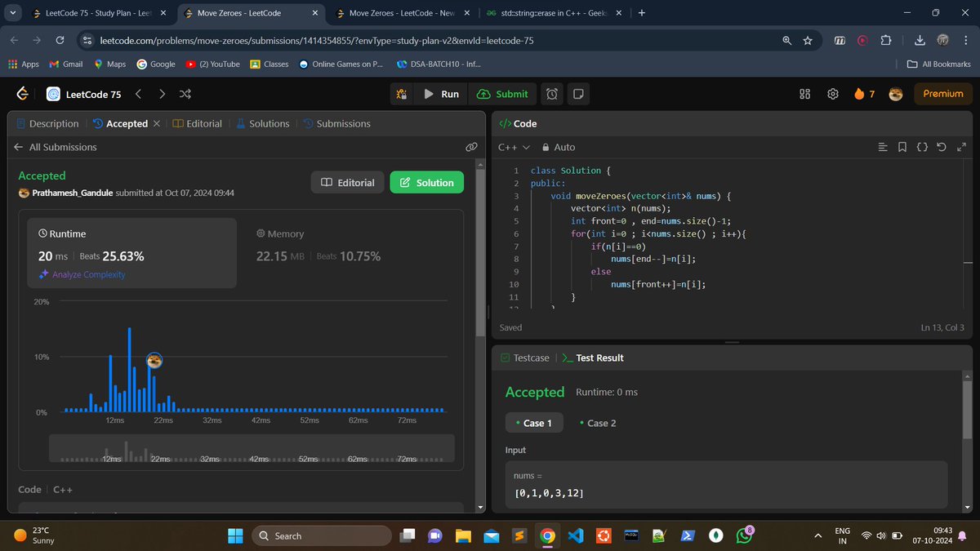The image size is (980, 551).
Task: Open the C++ language dropdown
Action: [x=514, y=147]
